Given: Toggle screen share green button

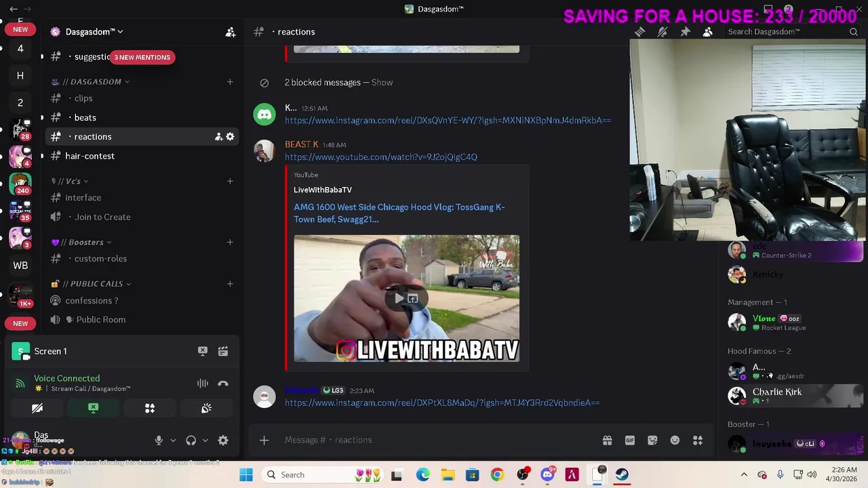Looking at the screenshot, I should tap(94, 408).
